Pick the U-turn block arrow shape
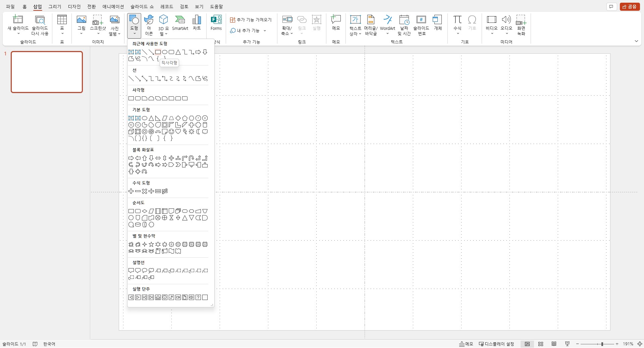Screen dimensions: 644x348 pos(192,158)
